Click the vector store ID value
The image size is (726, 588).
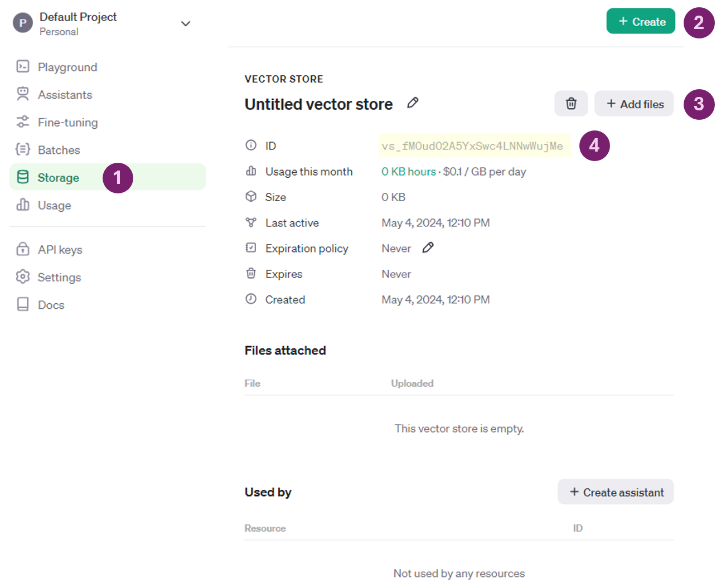(472, 146)
